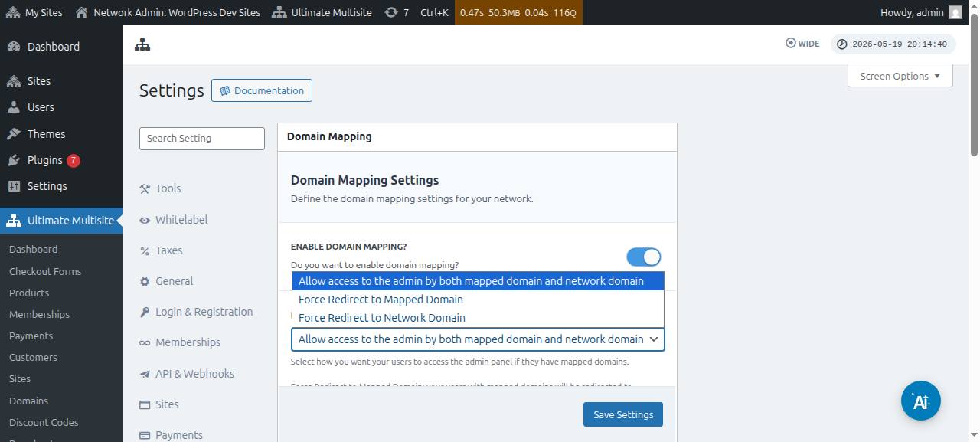
Task: Open Checkout Forms submenu item
Action: [45, 271]
